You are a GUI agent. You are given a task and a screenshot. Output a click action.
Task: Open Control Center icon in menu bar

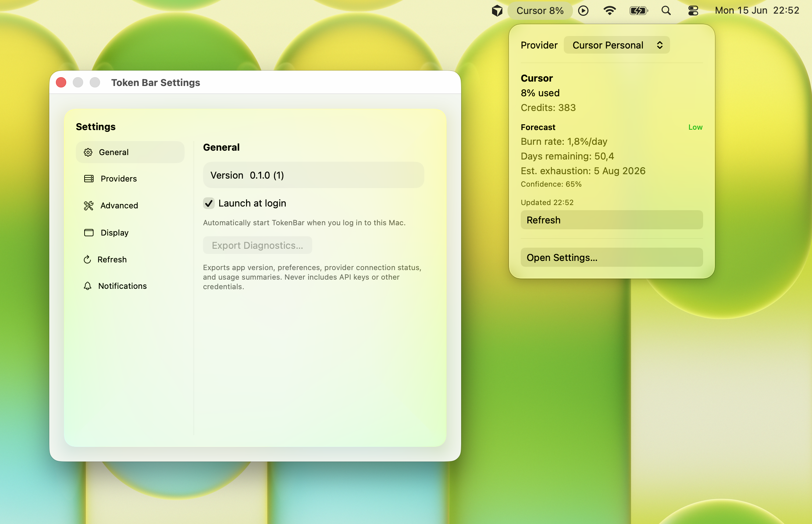[693, 11]
